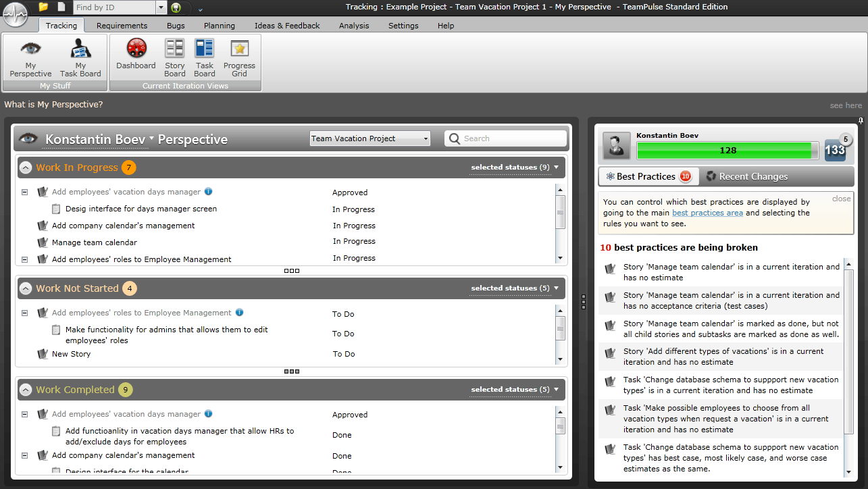Image resolution: width=868 pixels, height=489 pixels.
Task: Open the Konstantin Boev user dropdown arrow
Action: (152, 138)
